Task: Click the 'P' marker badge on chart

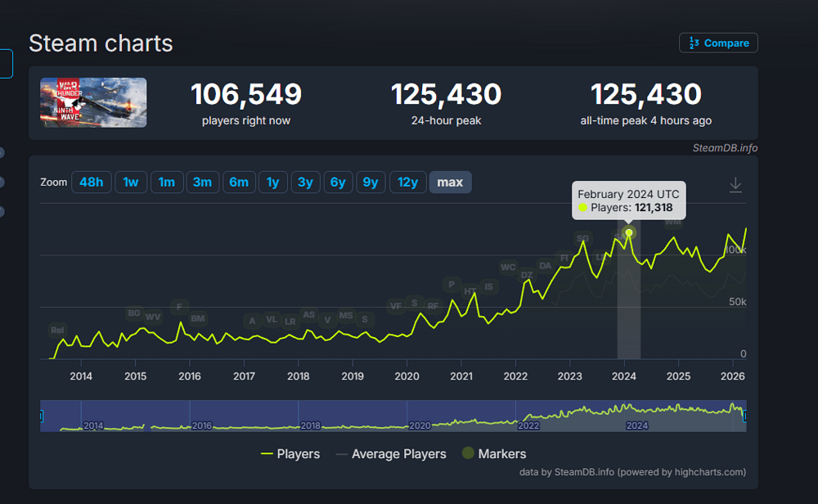Action: point(451,284)
